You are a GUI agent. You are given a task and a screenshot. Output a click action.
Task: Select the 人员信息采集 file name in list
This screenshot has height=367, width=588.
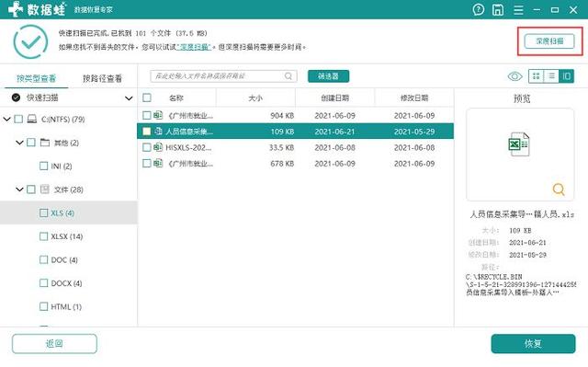189,132
